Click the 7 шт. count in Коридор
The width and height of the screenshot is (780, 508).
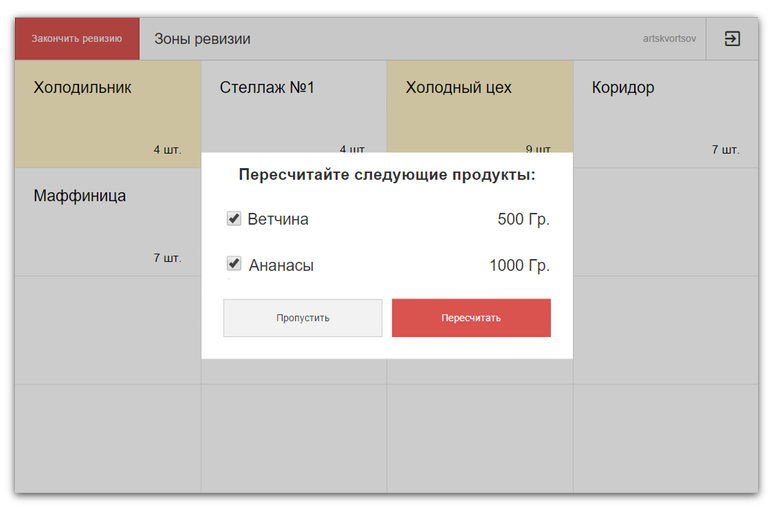point(725,150)
